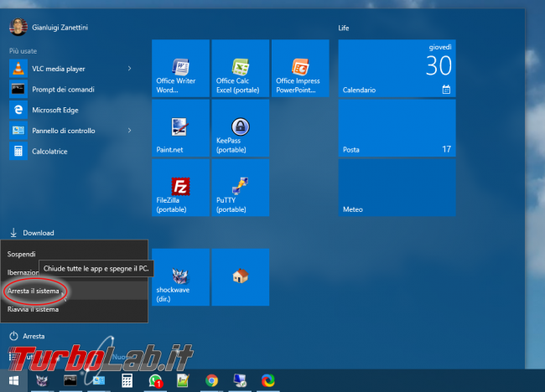This screenshot has width=545, height=392.
Task: Click the user account Gianluigi Zanettini
Action: coord(49,27)
